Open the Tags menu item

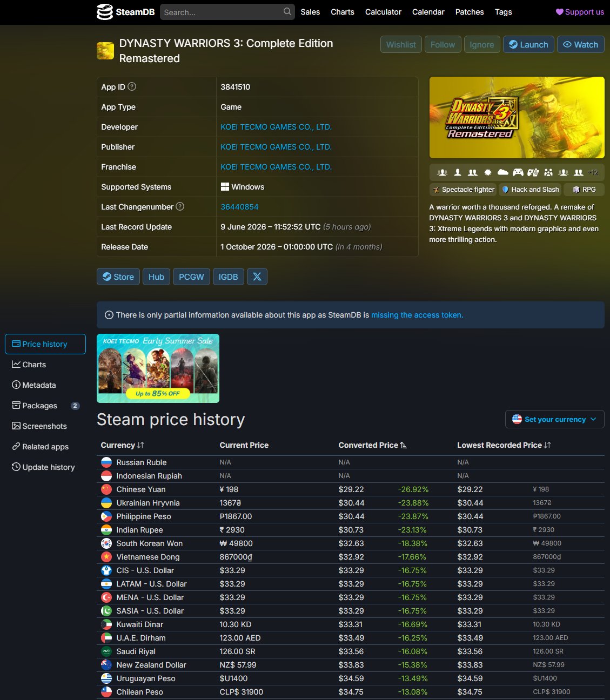[503, 12]
